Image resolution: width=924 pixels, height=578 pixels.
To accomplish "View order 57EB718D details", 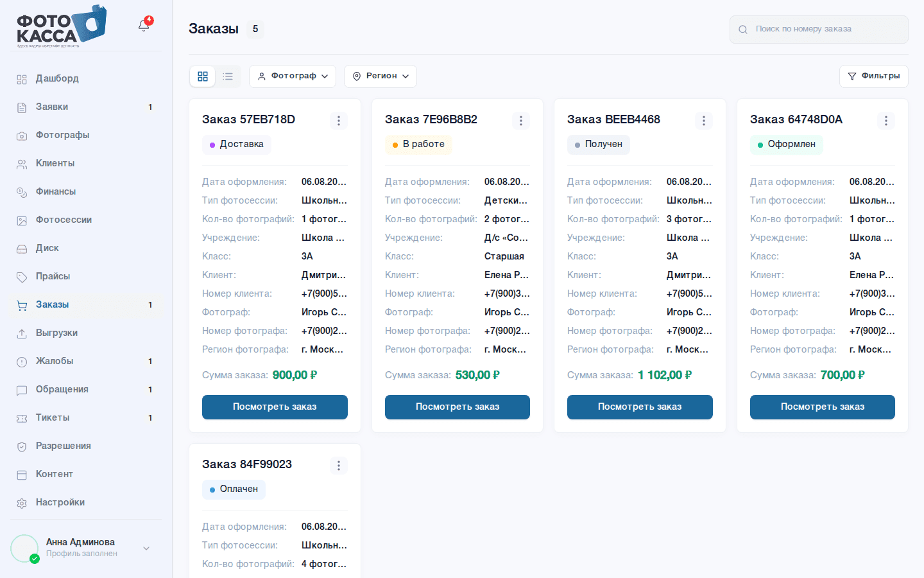I will (x=275, y=407).
